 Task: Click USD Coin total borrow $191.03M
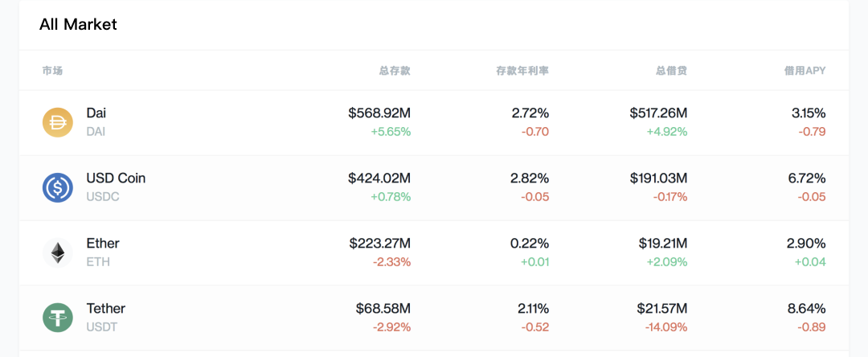pyautogui.click(x=659, y=178)
